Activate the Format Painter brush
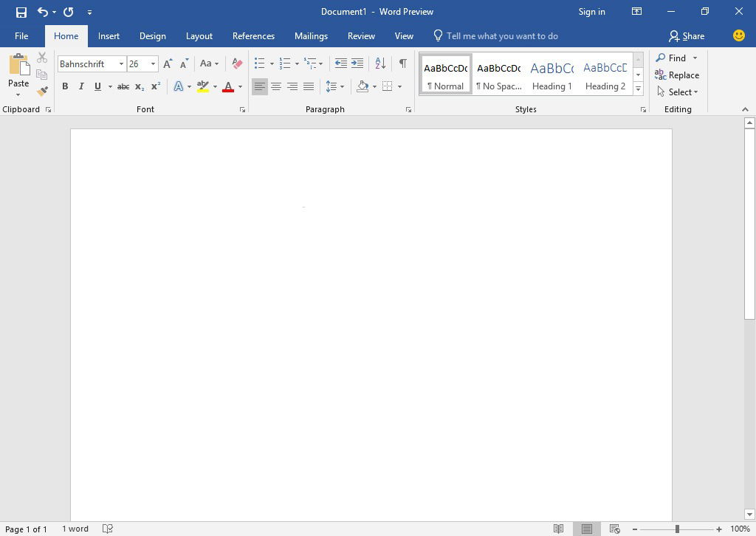Viewport: 756px width, 536px height. [42, 91]
